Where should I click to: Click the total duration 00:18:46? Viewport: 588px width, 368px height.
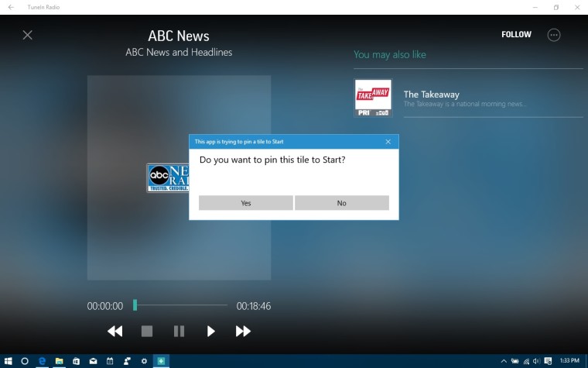coord(254,306)
